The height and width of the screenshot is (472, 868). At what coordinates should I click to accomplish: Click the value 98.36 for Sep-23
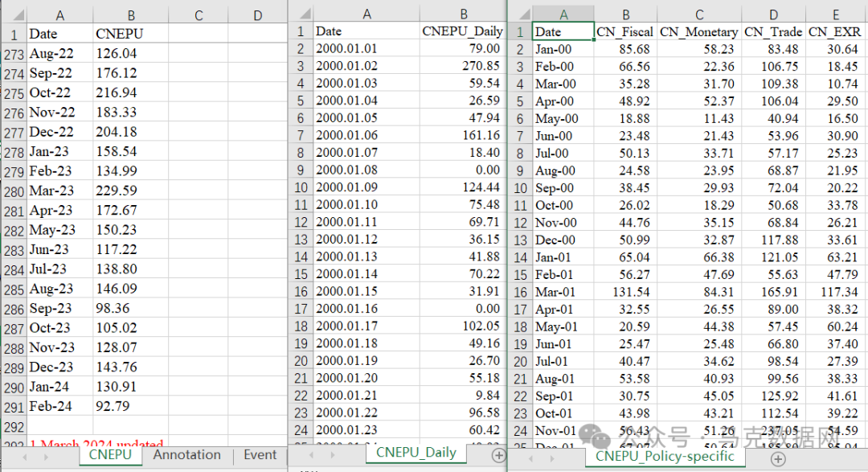coord(131,308)
